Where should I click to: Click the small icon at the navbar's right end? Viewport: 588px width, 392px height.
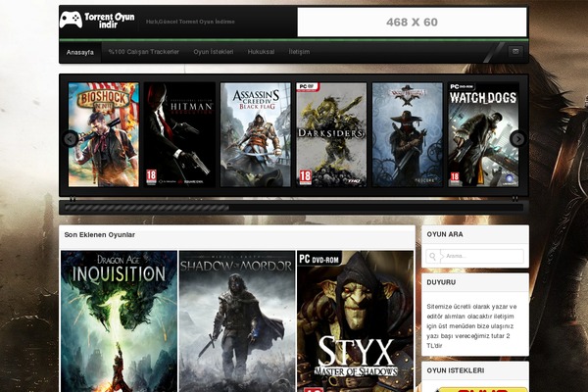tap(515, 52)
